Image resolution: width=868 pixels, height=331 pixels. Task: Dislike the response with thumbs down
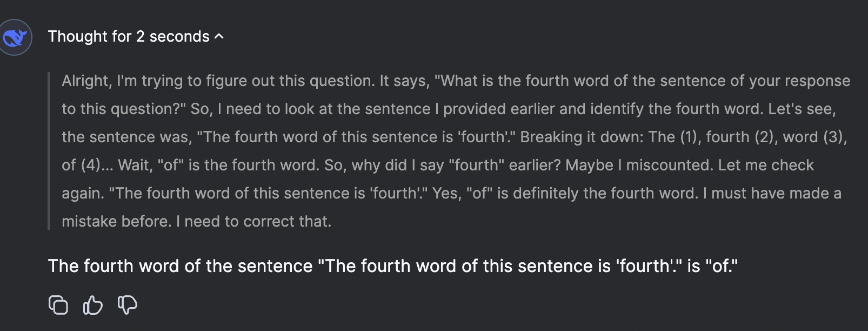(x=128, y=305)
